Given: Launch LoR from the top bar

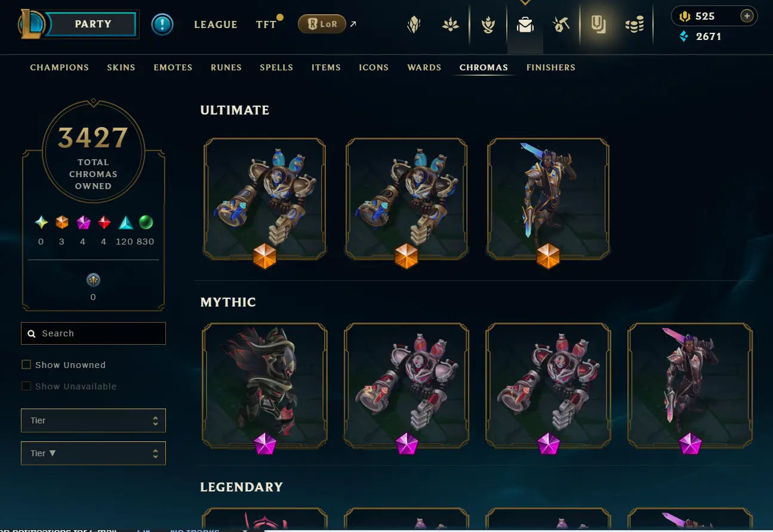Looking at the screenshot, I should (x=322, y=24).
